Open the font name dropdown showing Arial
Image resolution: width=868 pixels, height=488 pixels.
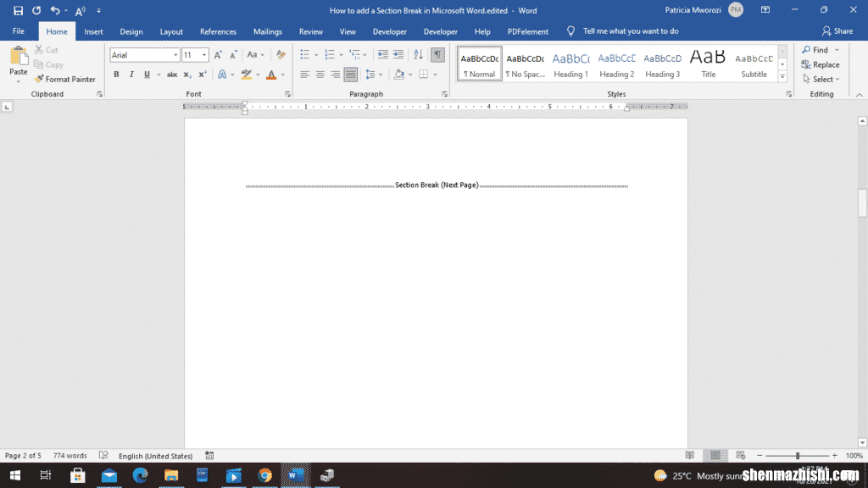click(175, 55)
